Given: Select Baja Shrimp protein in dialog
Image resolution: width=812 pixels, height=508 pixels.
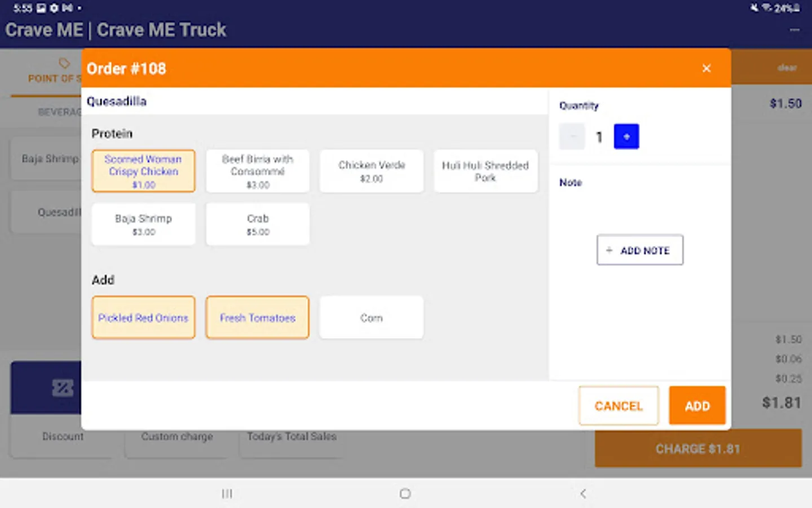Looking at the screenshot, I should [x=143, y=224].
